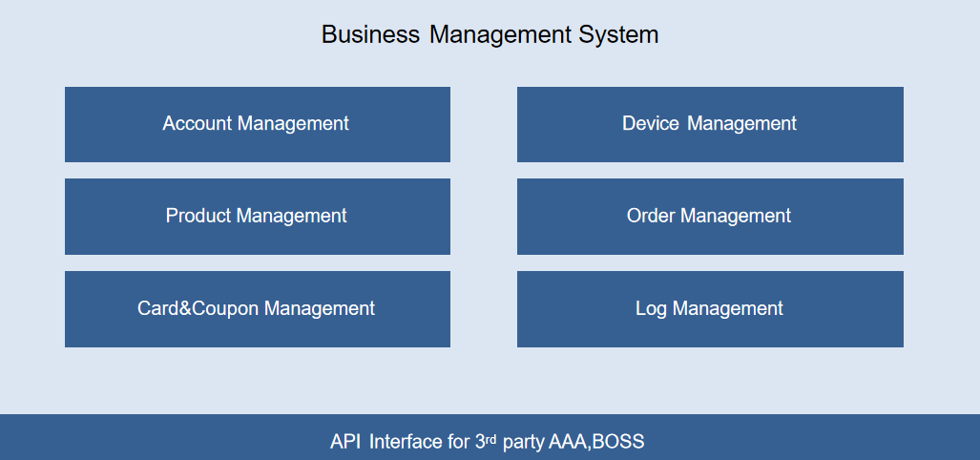Open the Device Management module
This screenshot has height=460, width=980.
click(x=709, y=124)
